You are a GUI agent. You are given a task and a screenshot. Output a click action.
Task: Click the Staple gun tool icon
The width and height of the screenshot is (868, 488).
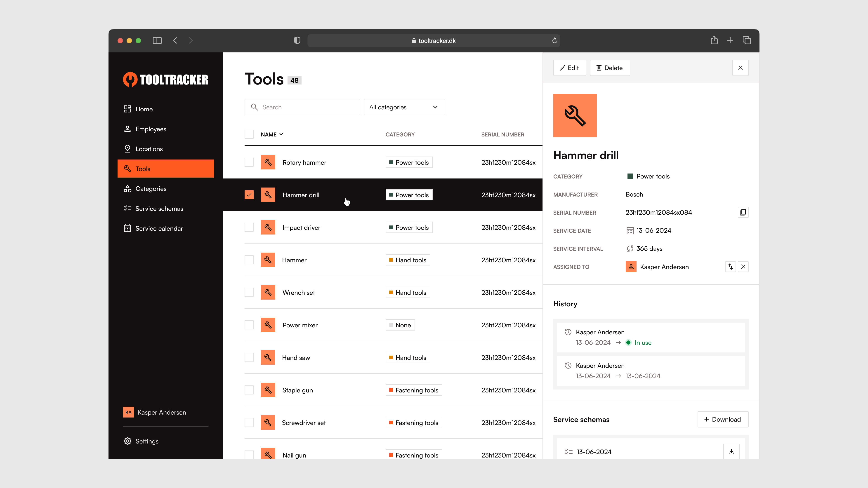[268, 390]
